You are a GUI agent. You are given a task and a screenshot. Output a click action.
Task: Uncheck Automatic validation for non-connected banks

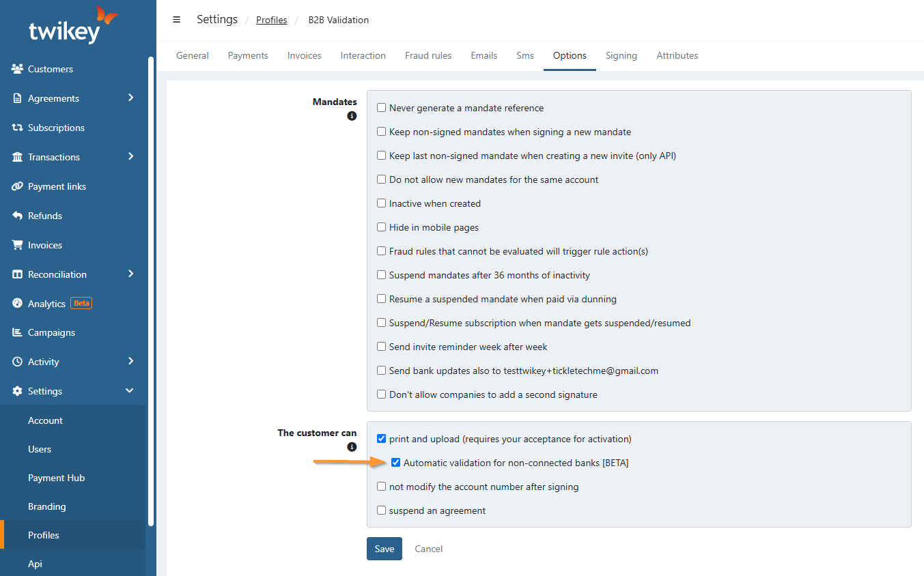395,463
